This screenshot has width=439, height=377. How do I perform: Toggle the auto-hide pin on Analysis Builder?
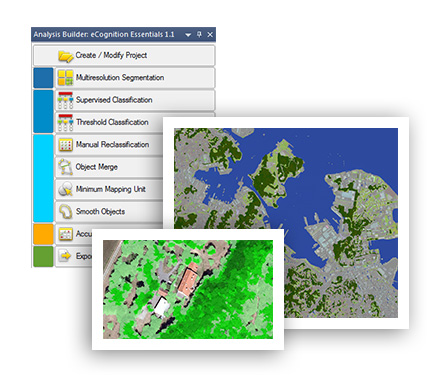point(199,34)
